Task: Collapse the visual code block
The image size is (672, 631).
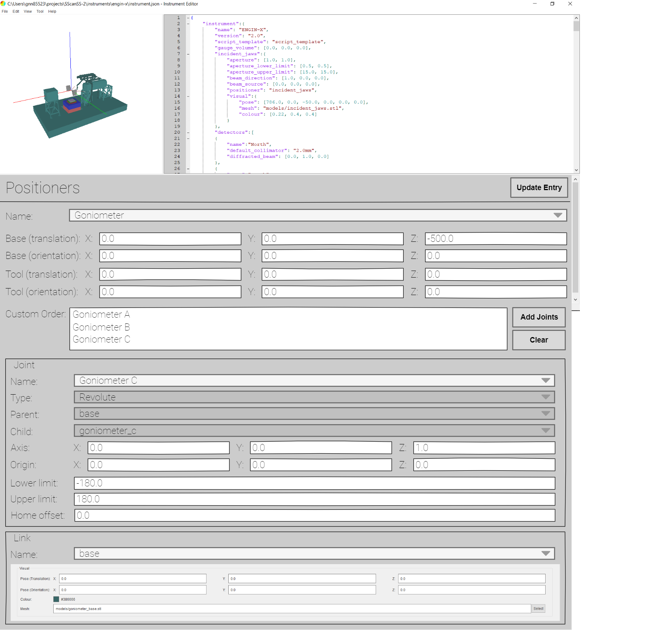Action: [188, 96]
